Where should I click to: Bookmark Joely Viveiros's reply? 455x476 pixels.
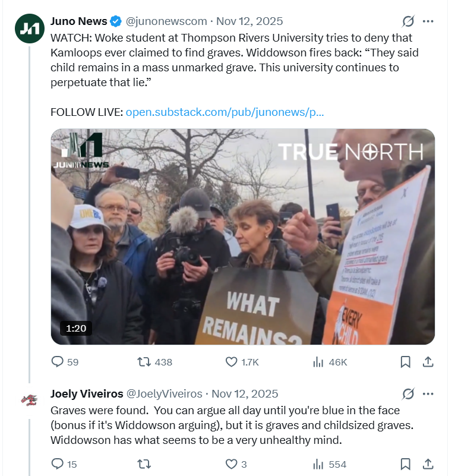405,464
